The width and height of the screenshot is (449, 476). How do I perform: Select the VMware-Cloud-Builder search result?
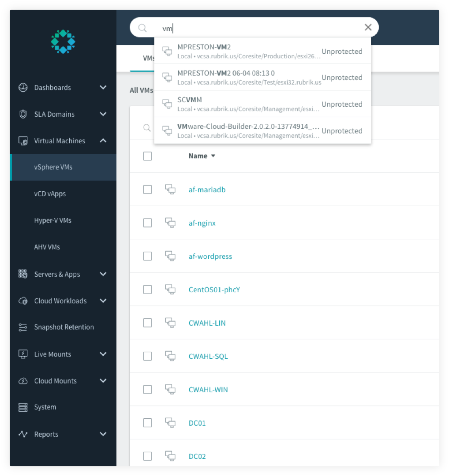click(x=262, y=130)
